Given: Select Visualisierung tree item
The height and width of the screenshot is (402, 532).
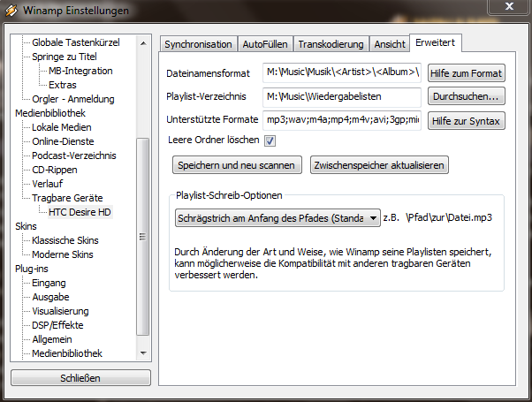Looking at the screenshot, I should (x=60, y=311).
